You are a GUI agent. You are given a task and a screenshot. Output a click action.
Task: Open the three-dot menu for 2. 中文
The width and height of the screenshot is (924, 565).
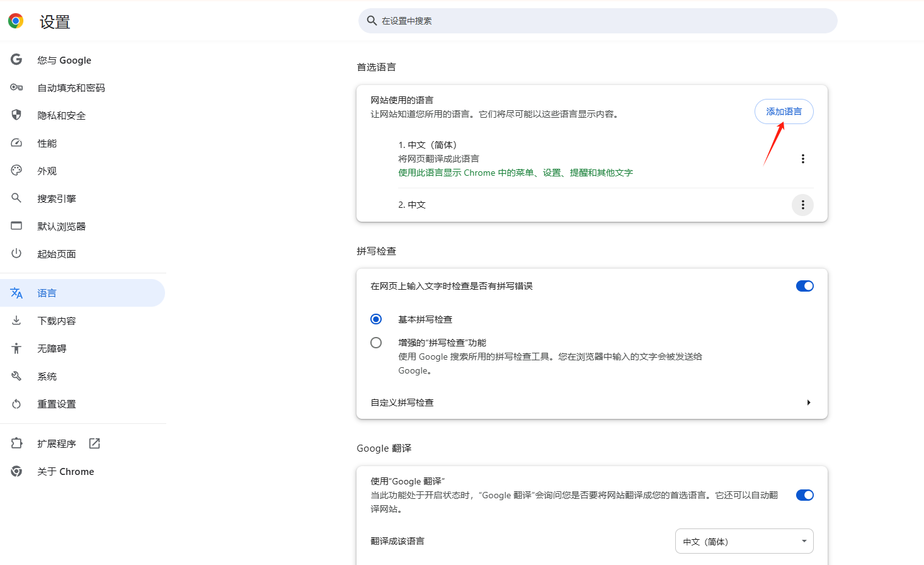[802, 205]
